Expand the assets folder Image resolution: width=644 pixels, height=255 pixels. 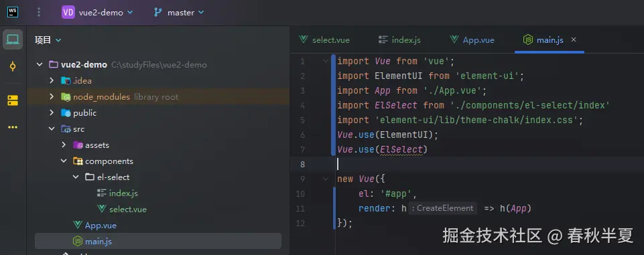64,145
